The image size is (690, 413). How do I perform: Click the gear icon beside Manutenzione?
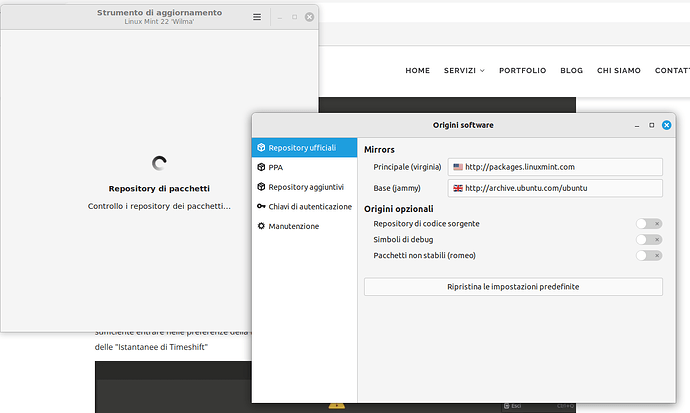tap(261, 226)
